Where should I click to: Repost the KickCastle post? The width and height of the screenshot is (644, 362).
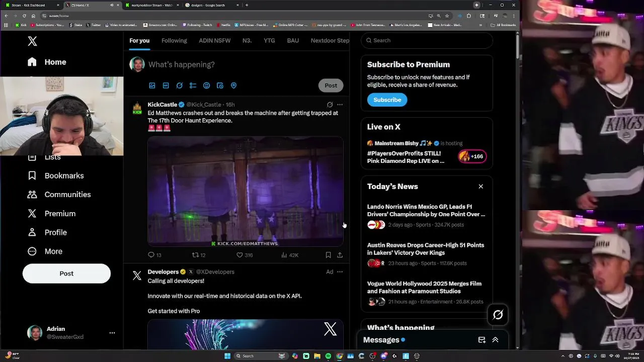click(199, 255)
